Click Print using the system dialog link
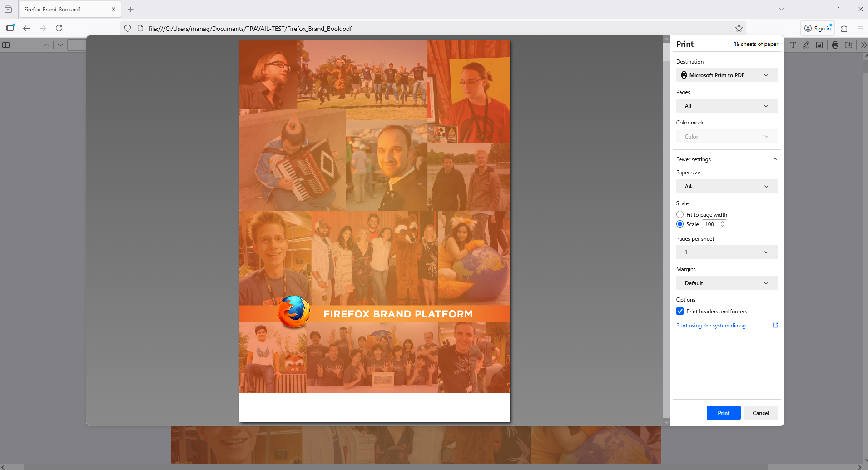The height and width of the screenshot is (470, 868). tap(713, 326)
